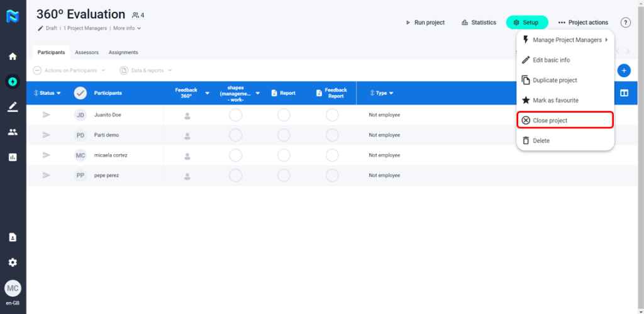Select Close project from the menu
The image size is (644, 314).
pos(564,120)
